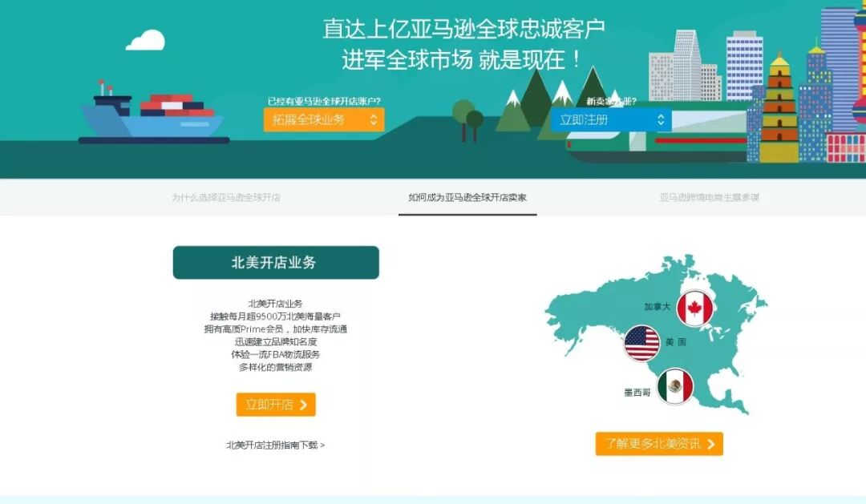Click the white cloud in banner
This screenshot has height=504, width=866.
tap(146, 40)
